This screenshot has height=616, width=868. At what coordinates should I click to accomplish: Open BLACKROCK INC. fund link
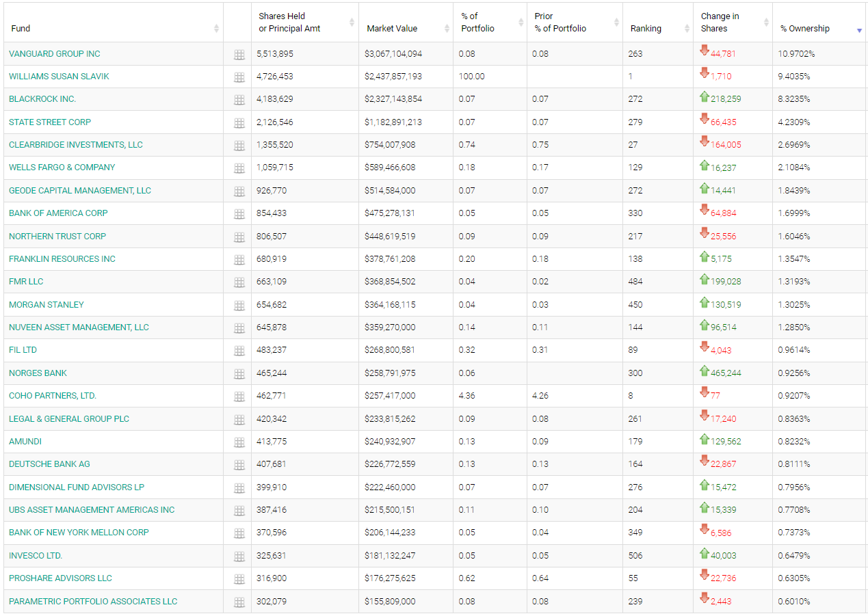tap(42, 99)
